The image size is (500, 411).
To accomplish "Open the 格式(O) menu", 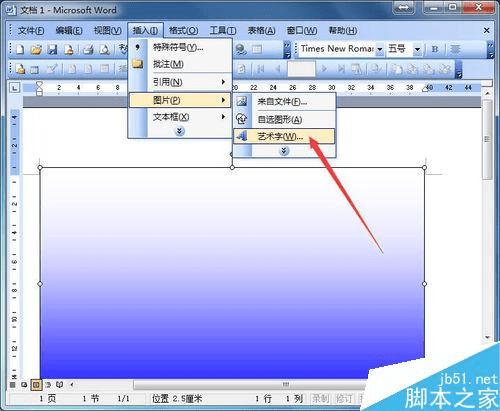I will coord(183,31).
